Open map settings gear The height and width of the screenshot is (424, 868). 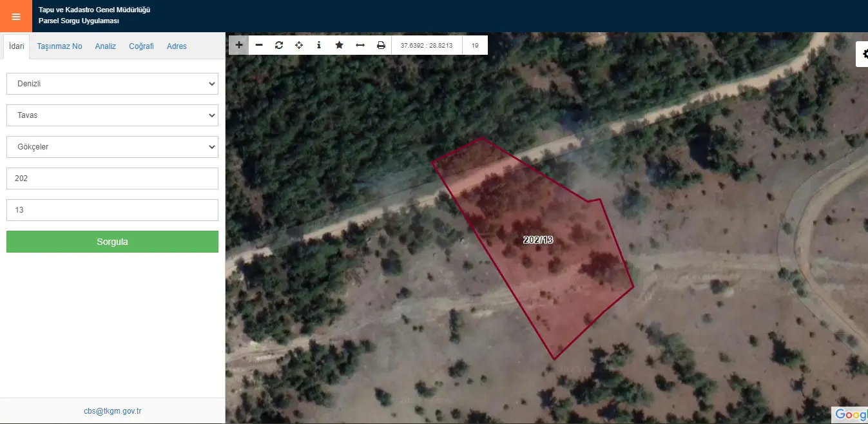point(862,55)
